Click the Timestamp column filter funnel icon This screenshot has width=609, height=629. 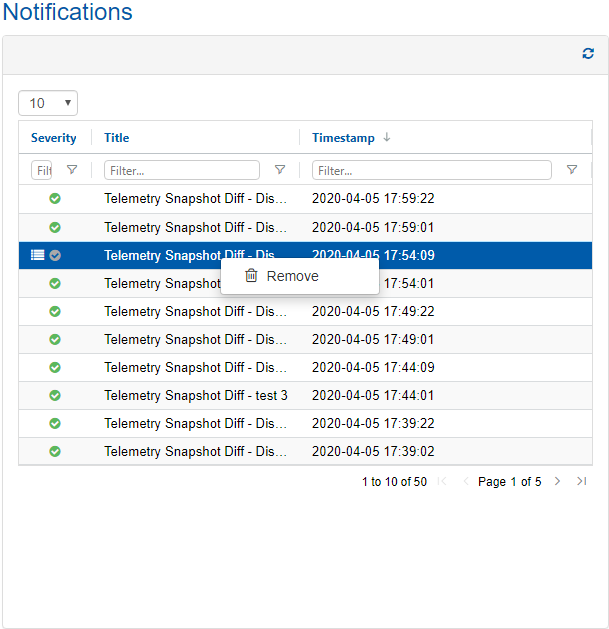(x=571, y=170)
